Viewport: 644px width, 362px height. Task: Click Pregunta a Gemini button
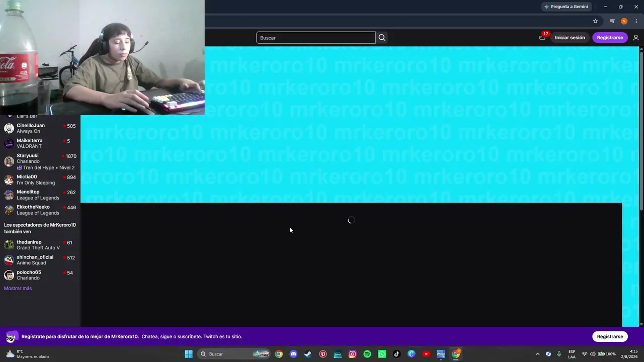pos(566,7)
